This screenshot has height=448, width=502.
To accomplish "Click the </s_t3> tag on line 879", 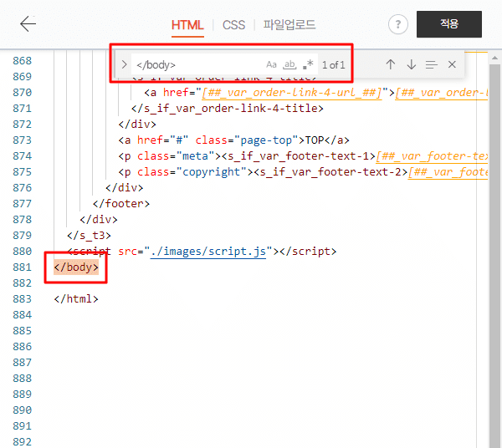I will pos(89,236).
